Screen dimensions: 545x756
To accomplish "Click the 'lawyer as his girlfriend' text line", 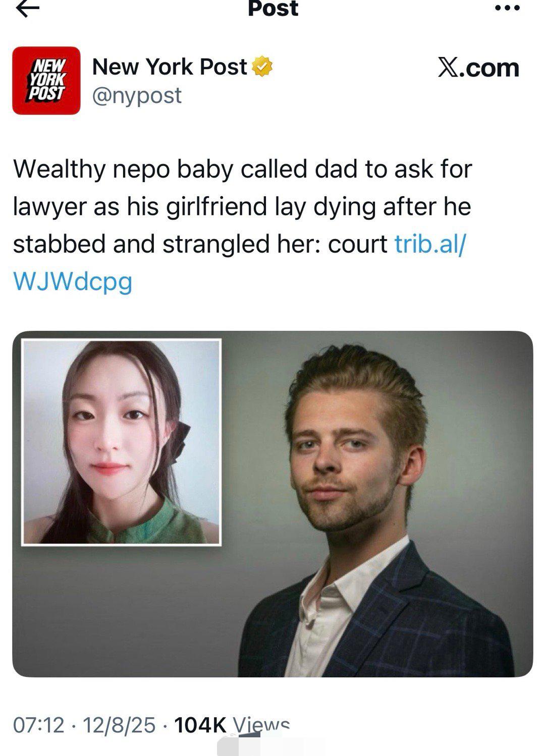I will click(242, 207).
